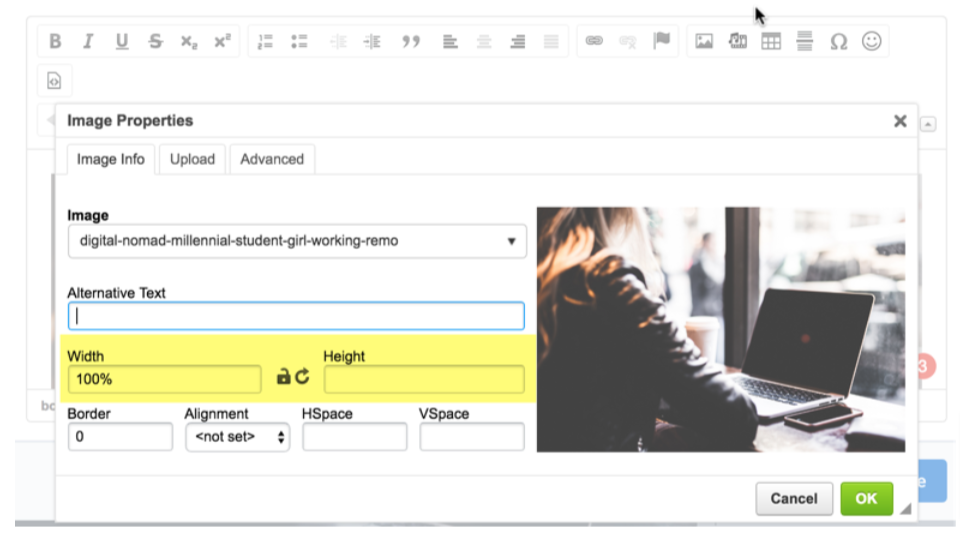Image resolution: width=960 pixels, height=541 pixels.
Task: Click into the Alternative Text field
Action: (x=296, y=316)
